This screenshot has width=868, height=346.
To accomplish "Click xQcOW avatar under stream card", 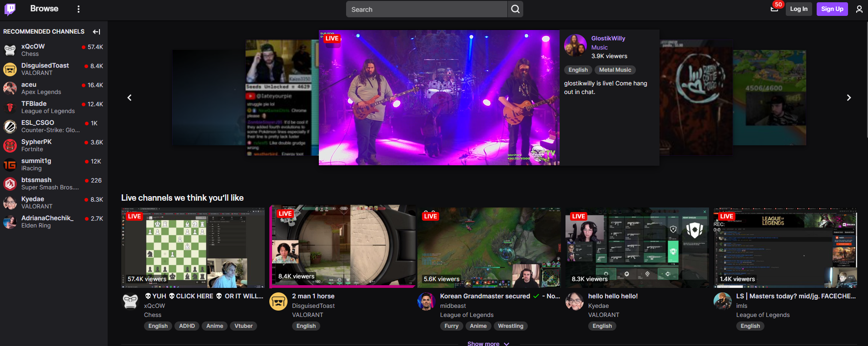I will tap(130, 302).
